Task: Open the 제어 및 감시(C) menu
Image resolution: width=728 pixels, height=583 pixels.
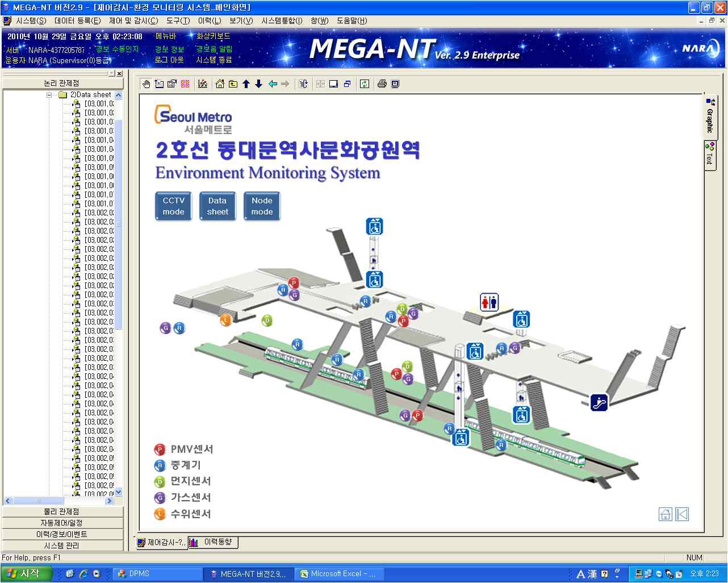Action: point(133,20)
